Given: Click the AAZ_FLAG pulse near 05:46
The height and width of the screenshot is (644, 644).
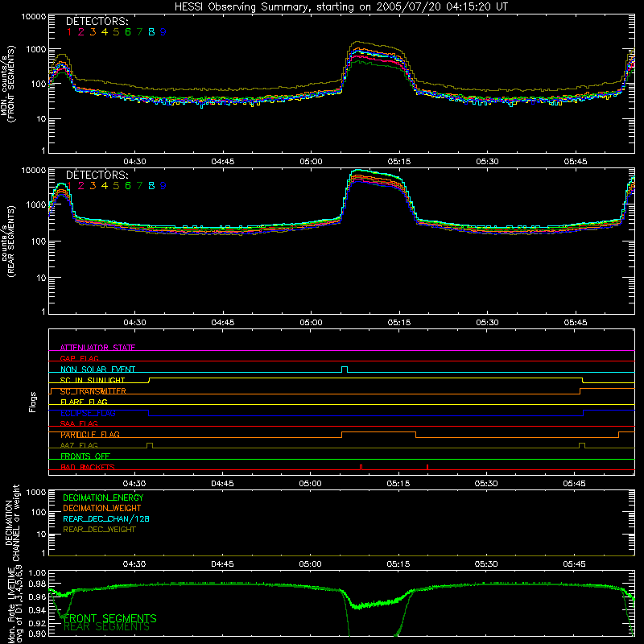Looking at the screenshot, I should 581,445.
